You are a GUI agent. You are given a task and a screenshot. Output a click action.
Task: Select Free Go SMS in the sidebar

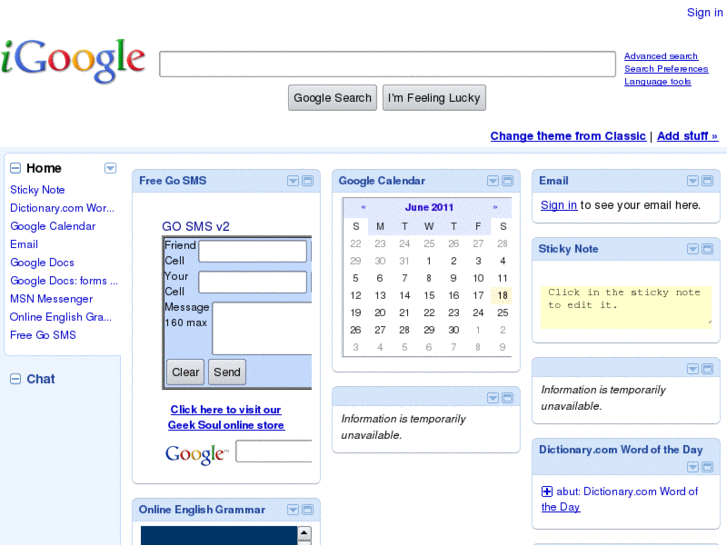pos(43,335)
